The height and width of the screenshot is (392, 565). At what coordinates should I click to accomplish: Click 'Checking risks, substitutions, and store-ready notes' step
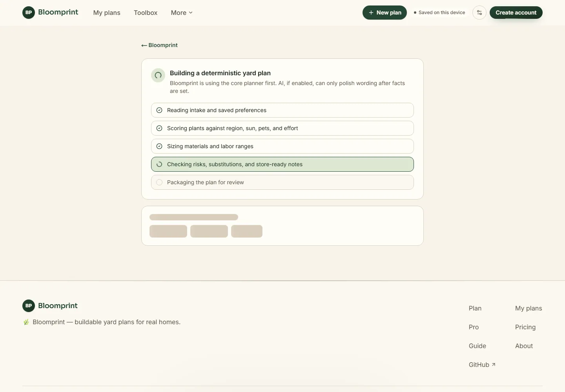[282, 164]
